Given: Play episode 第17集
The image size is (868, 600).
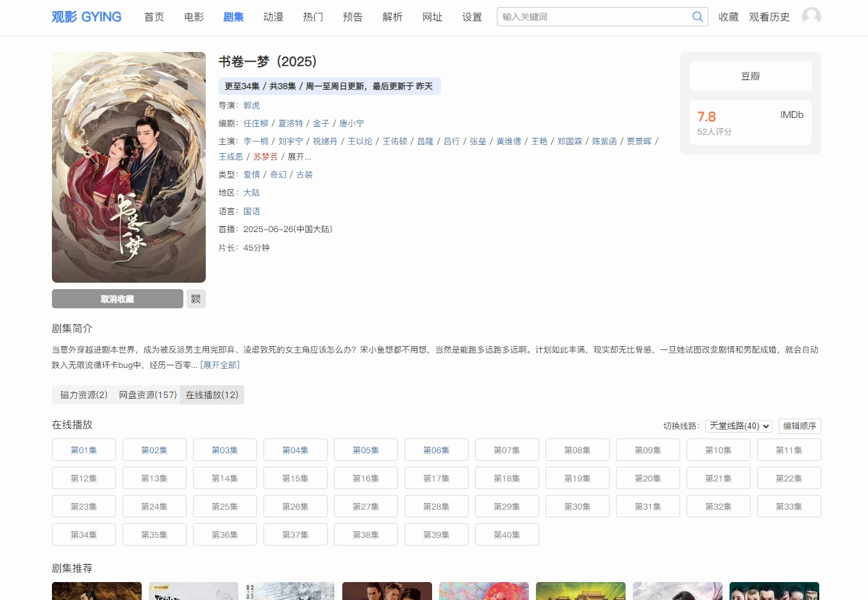Looking at the screenshot, I should tap(437, 478).
